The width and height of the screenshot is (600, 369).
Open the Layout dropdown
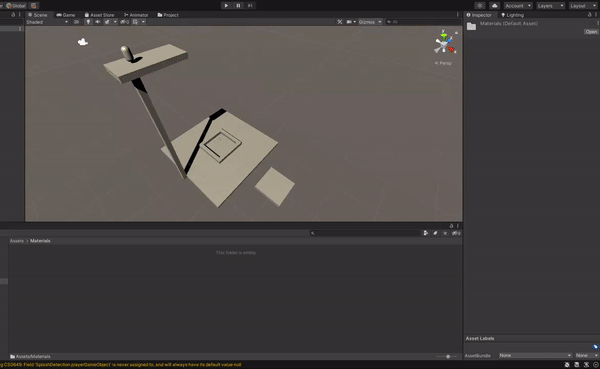pyautogui.click(x=583, y=6)
